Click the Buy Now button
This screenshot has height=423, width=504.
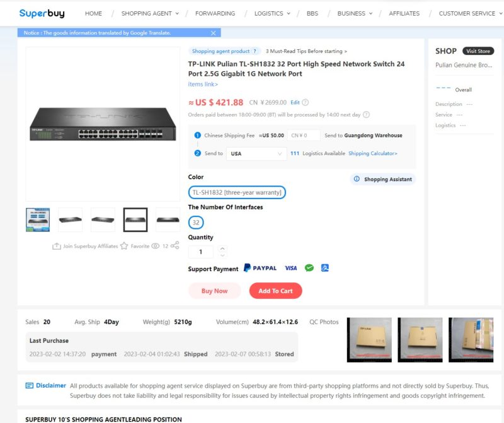pyautogui.click(x=214, y=291)
